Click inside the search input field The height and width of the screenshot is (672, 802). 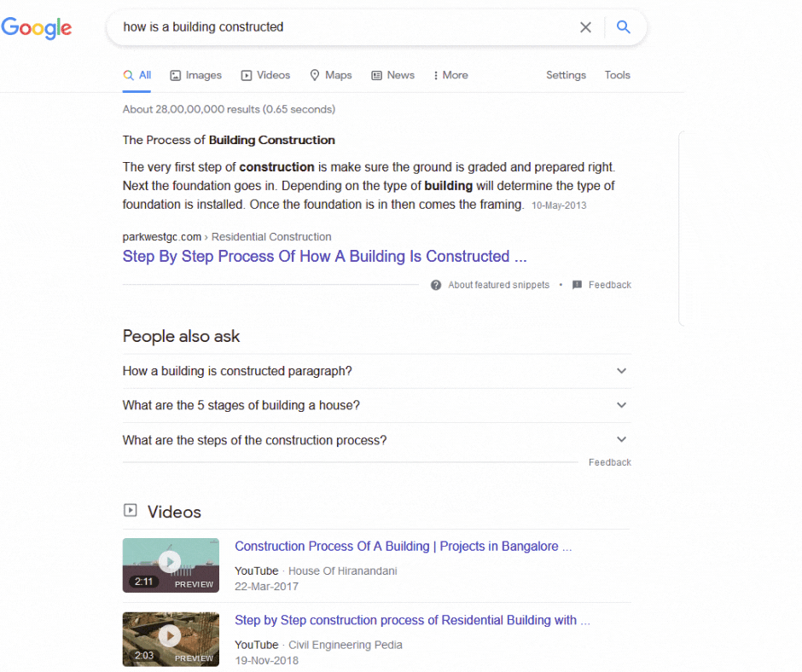[341, 26]
